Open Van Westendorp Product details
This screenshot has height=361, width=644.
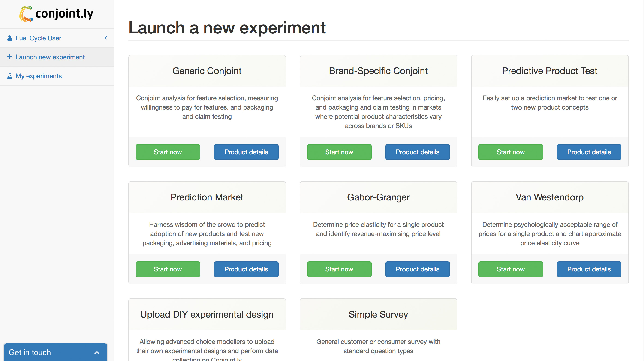(x=589, y=269)
